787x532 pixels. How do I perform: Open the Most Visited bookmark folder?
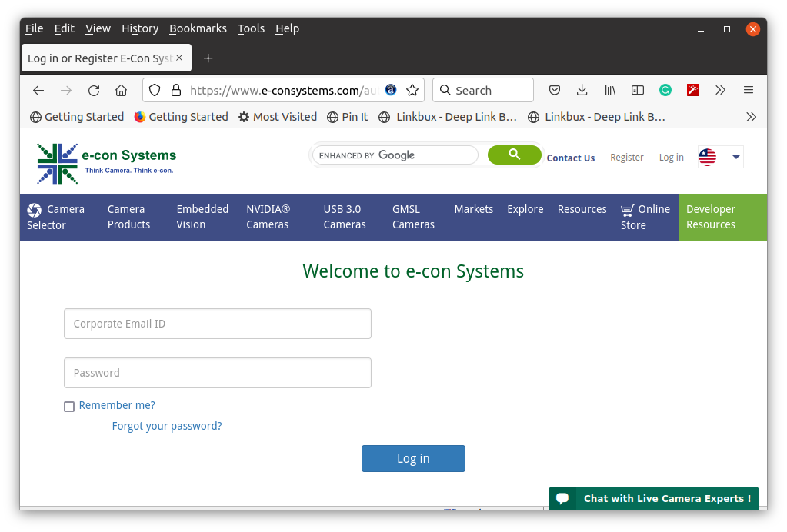pos(278,117)
